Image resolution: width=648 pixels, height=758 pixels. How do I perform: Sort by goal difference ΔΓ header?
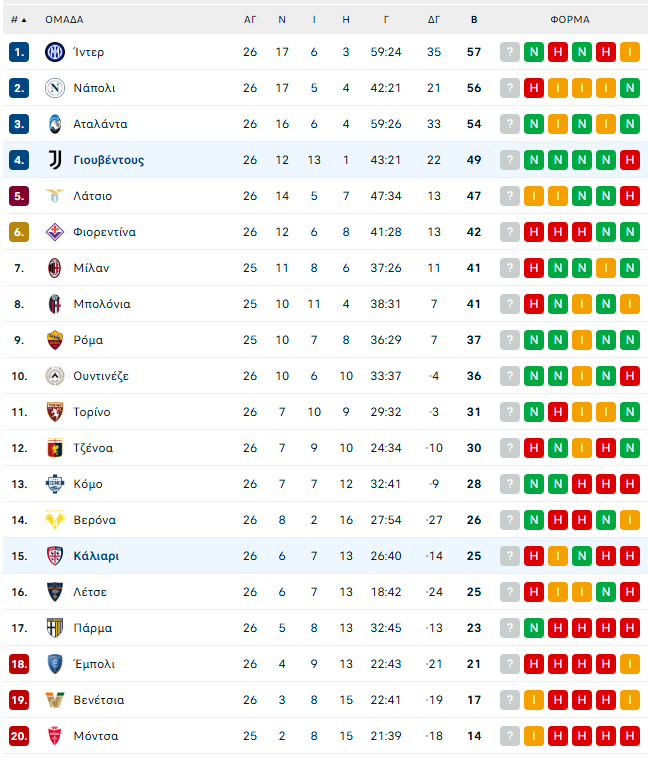tap(434, 19)
